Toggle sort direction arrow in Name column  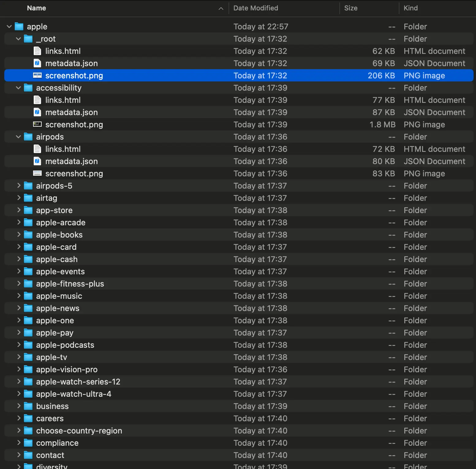[221, 9]
